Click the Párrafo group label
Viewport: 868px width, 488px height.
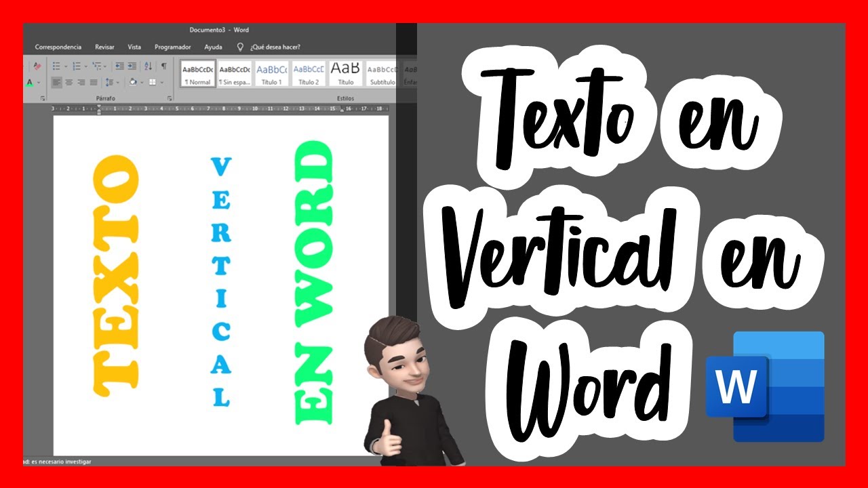tap(104, 99)
